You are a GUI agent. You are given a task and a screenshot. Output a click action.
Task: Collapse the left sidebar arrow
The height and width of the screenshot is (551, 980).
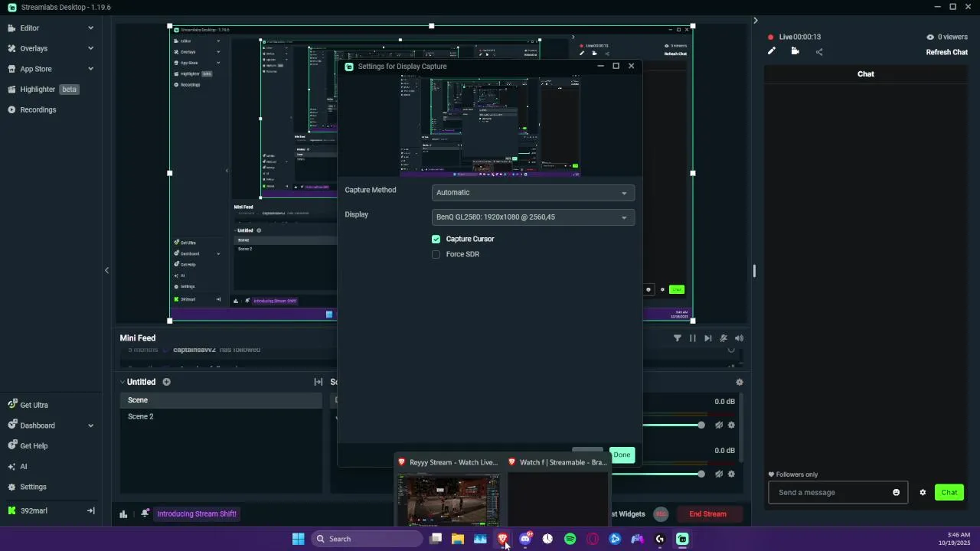(x=106, y=270)
